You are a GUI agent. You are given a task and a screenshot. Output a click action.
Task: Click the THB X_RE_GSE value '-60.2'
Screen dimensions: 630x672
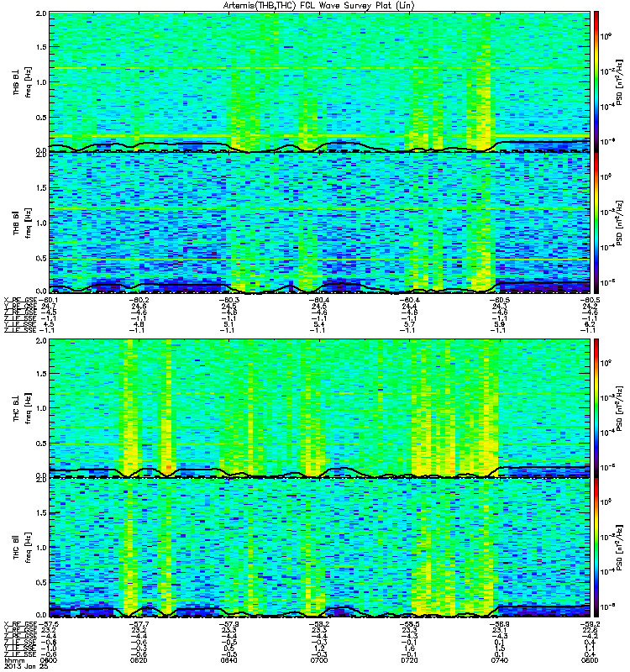pos(139,300)
